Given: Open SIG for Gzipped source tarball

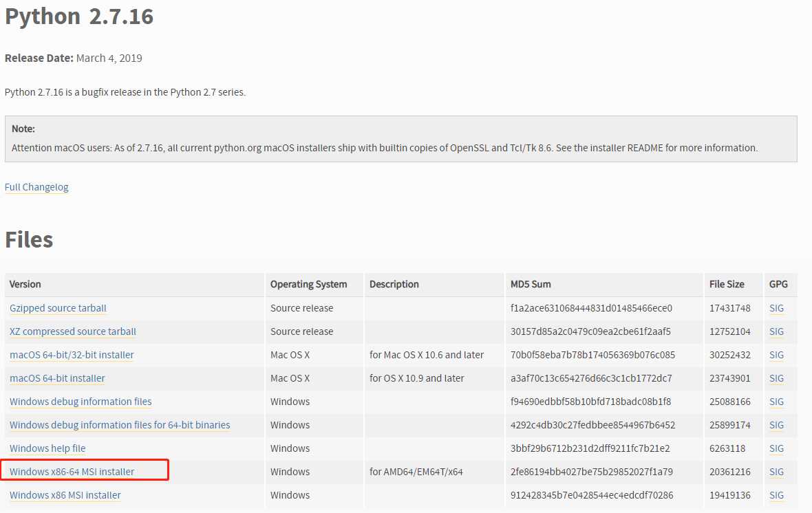Looking at the screenshot, I should (776, 308).
